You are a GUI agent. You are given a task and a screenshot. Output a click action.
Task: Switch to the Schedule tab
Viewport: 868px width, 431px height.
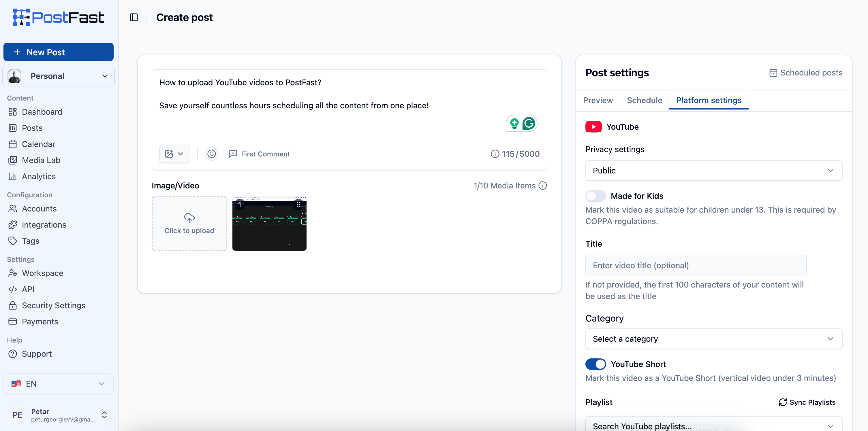tap(644, 100)
